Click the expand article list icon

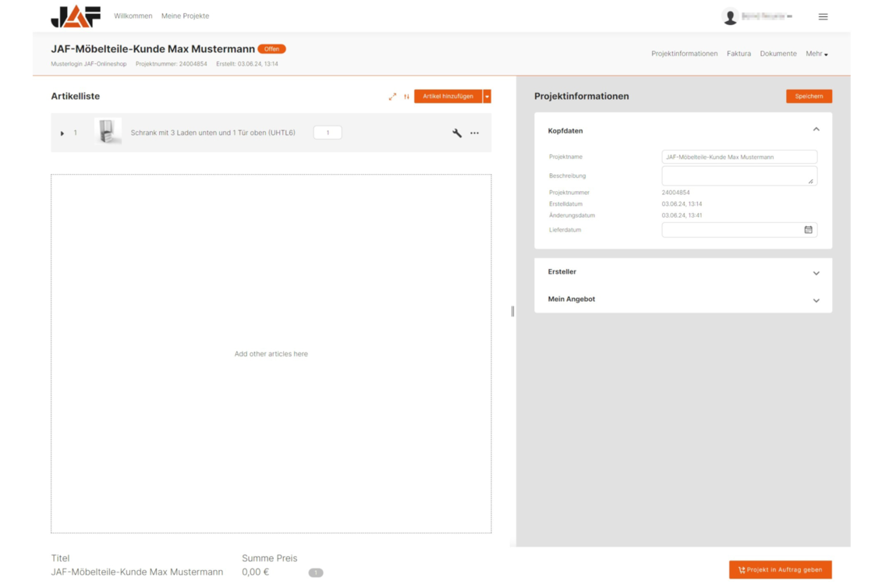392,97
